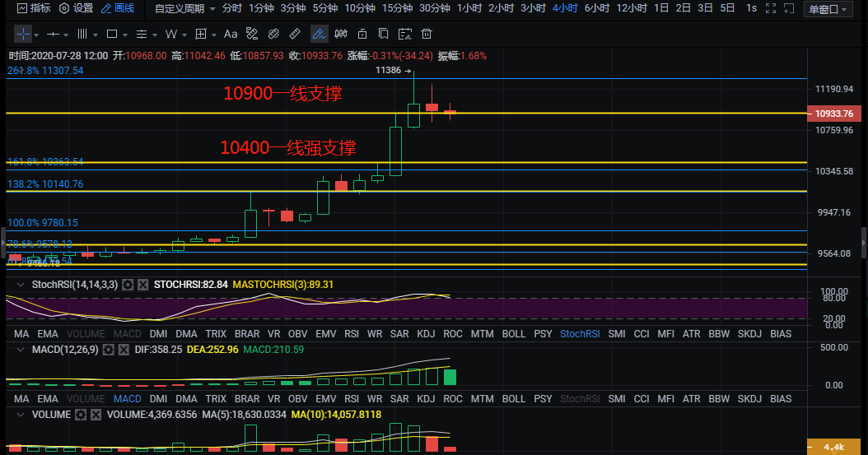Screen dimensions: 868x455
Task: Open the 单窗口 window layout dropdown
Action: point(828,9)
